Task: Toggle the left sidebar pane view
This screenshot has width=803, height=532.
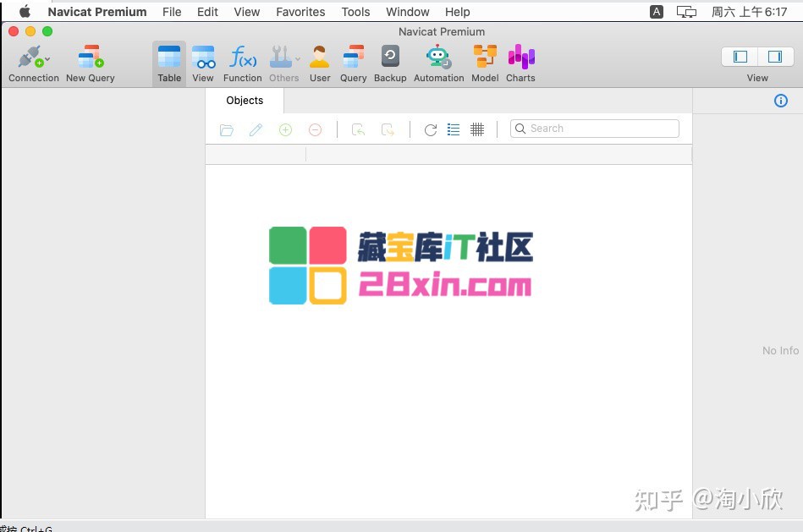Action: (x=740, y=57)
